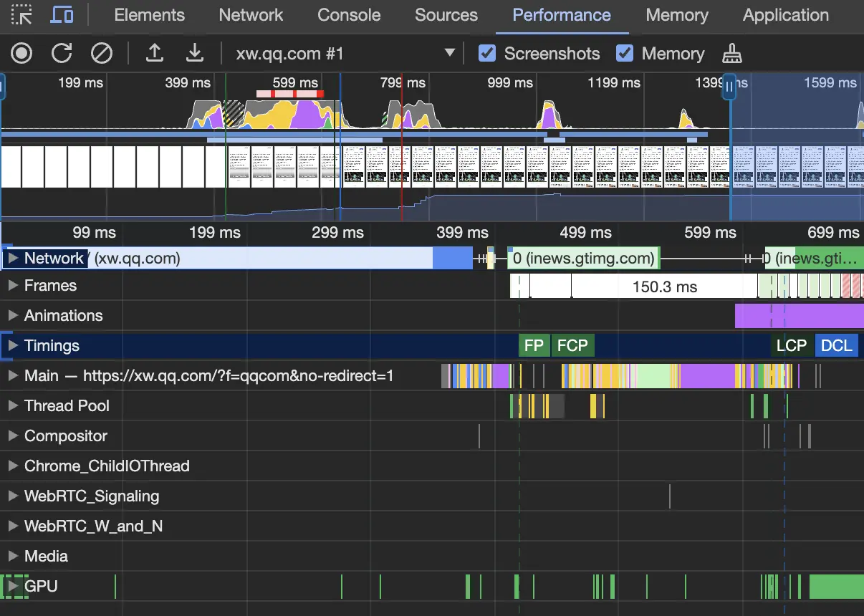Toggle the device toolbar icon
Viewport: 864px width, 616px height.
coord(62,15)
